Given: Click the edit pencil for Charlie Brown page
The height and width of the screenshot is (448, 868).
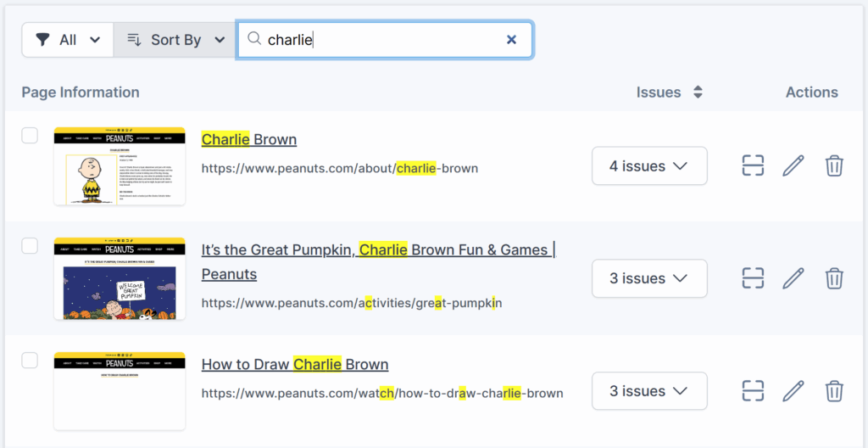Looking at the screenshot, I should pos(793,165).
